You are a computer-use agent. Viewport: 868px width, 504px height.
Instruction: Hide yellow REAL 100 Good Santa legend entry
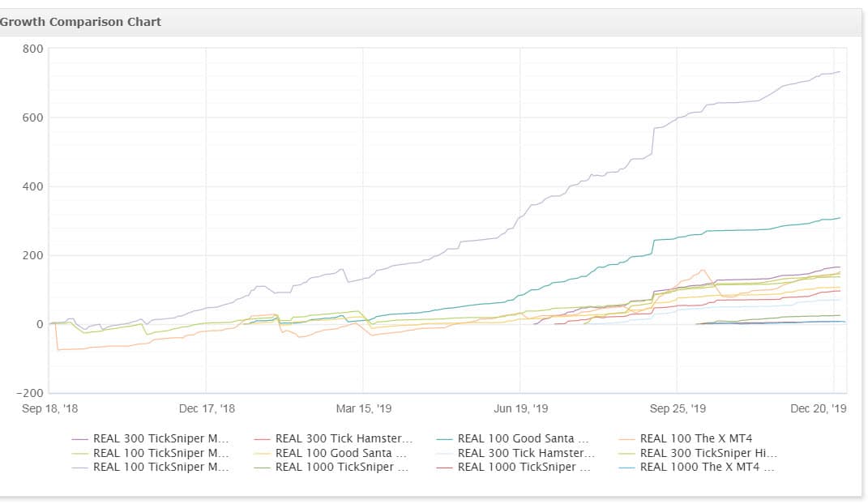point(344,453)
